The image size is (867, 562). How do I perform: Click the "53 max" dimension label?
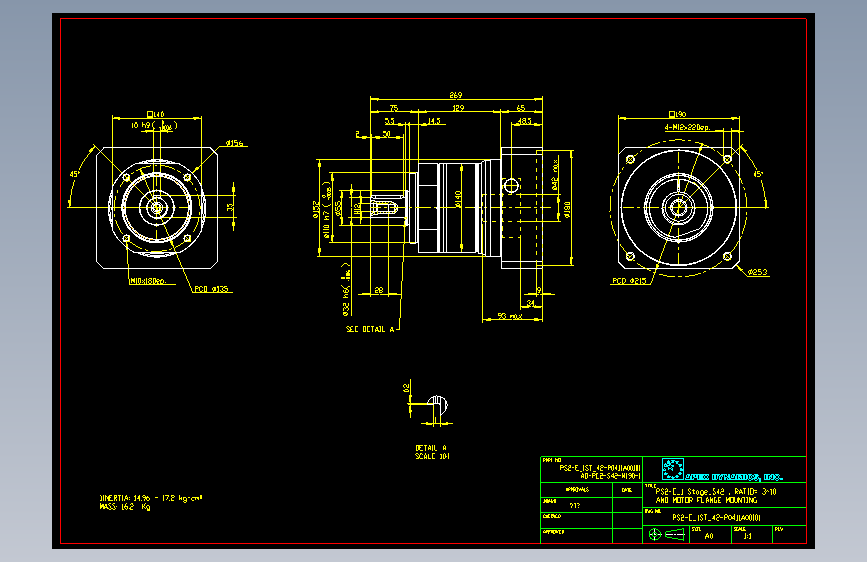[x=510, y=316]
